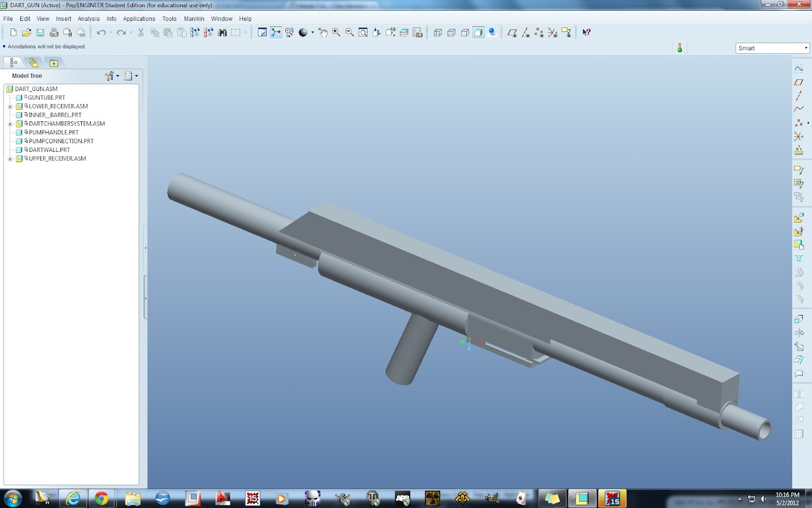Open the Layers display icon
This screenshot has height=508, width=812.
point(404,32)
